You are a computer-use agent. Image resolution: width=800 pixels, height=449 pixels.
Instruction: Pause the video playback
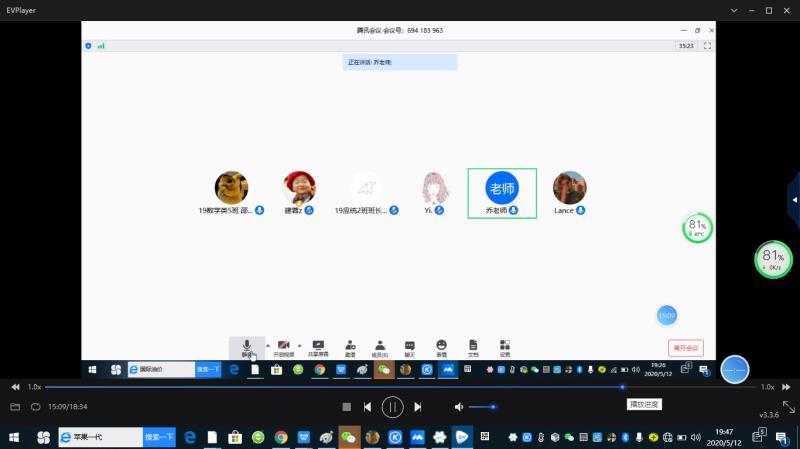pyautogui.click(x=392, y=406)
